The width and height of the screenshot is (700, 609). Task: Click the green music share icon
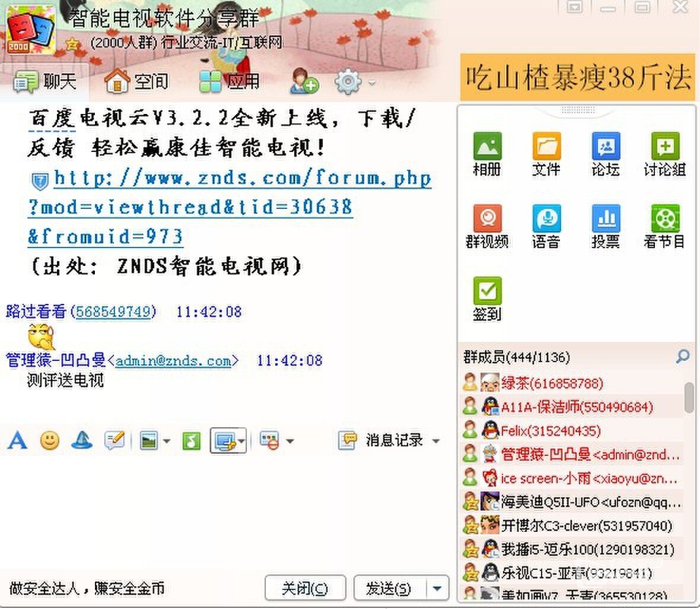192,441
